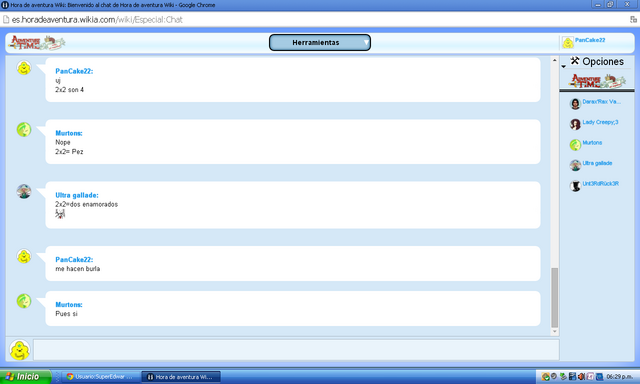This screenshot has width=640, height=384.
Task: Click the chat scrollbar thumb
Action: click(x=554, y=297)
